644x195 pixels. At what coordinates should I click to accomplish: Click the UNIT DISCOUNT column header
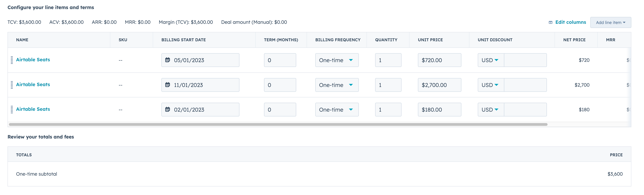[495, 40]
